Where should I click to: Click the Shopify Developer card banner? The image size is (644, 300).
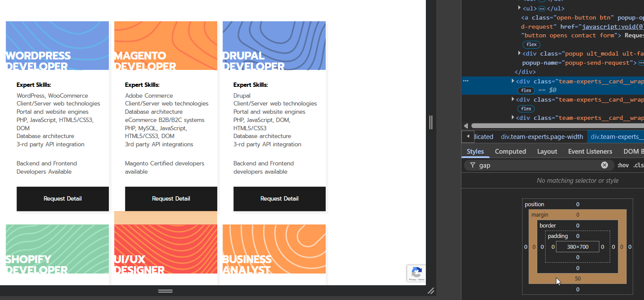click(x=57, y=249)
